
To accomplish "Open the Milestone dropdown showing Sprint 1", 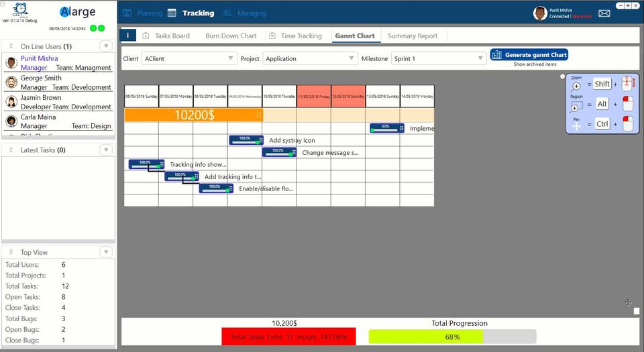I will pyautogui.click(x=439, y=58).
